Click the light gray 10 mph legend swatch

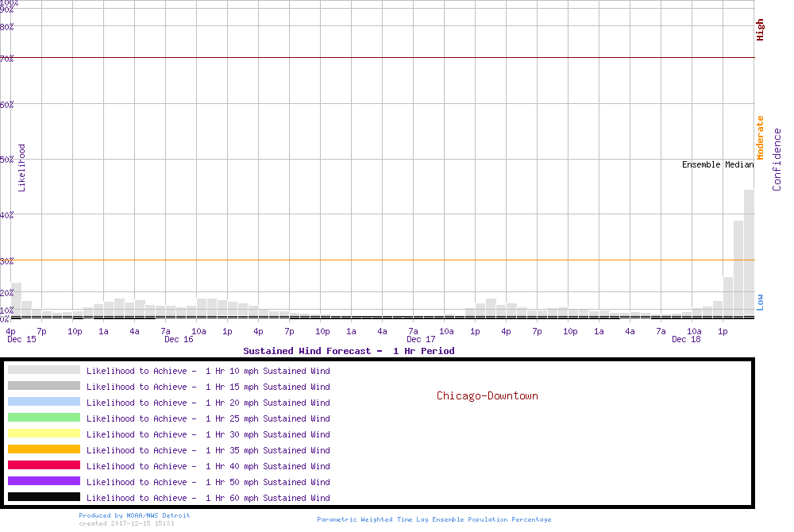(x=44, y=370)
